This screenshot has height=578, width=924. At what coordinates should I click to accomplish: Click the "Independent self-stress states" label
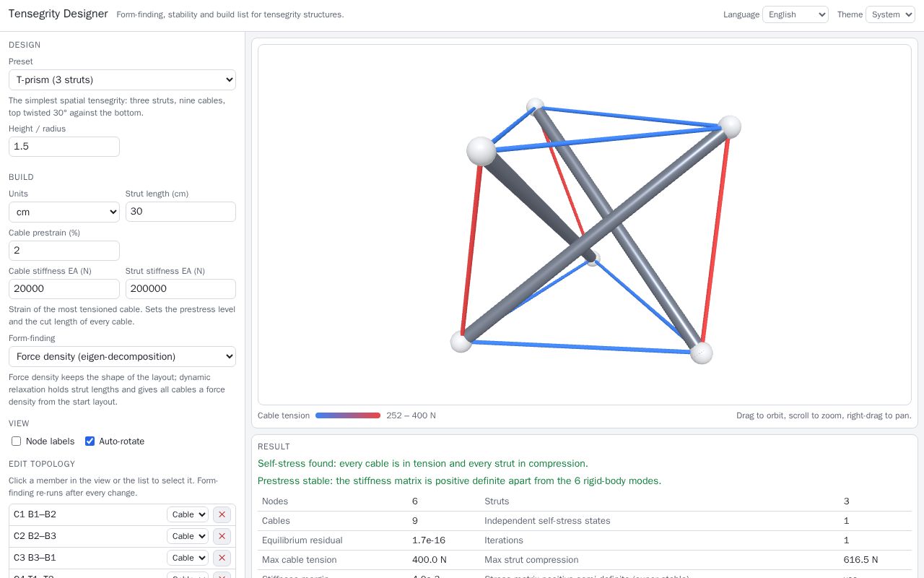click(547, 521)
